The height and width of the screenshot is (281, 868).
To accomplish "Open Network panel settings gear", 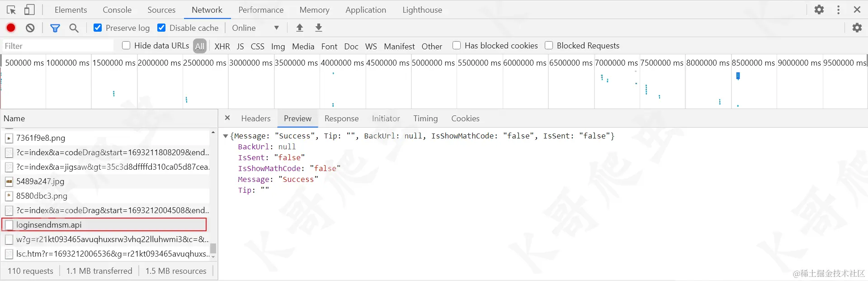I will coord(857,28).
